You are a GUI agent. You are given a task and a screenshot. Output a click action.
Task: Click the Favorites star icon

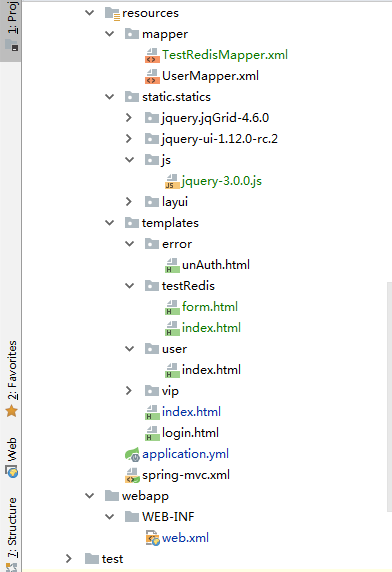pyautogui.click(x=12, y=411)
